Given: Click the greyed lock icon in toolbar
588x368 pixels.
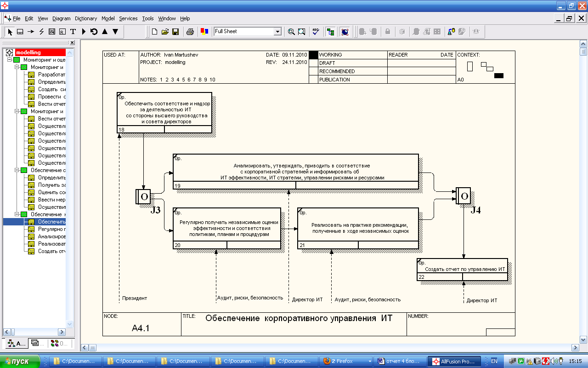Looking at the screenshot, I should (388, 32).
